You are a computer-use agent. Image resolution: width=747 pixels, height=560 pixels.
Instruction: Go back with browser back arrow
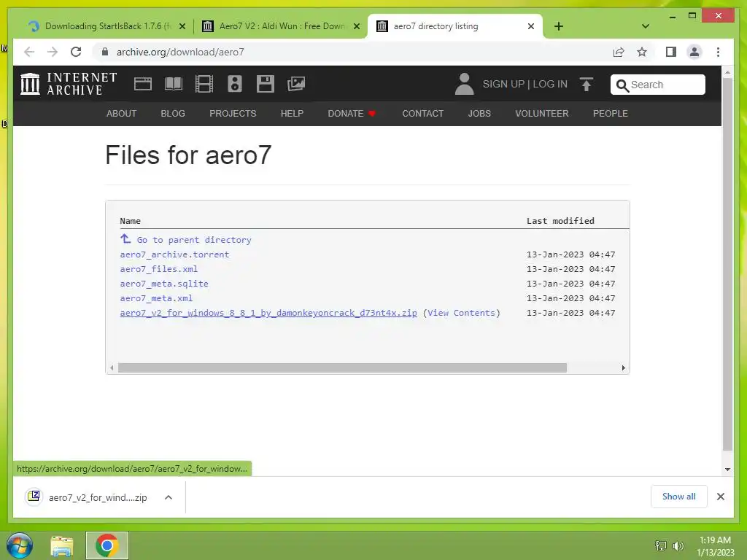(x=29, y=52)
